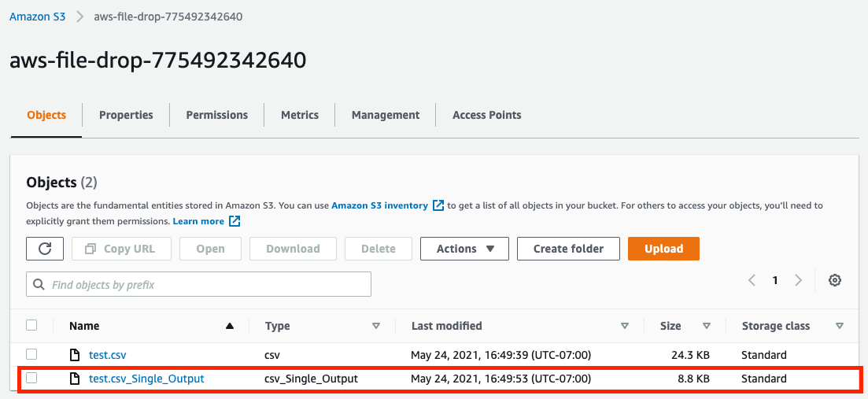
Task: Select the test.csv_Single_Output checkbox
Action: click(x=31, y=379)
